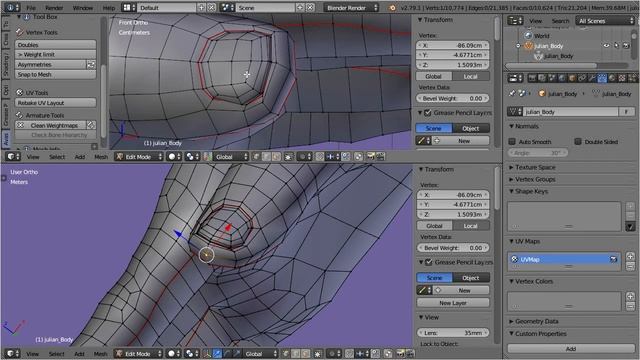
Task: Open Select menu in lower viewport header
Action: (57, 354)
